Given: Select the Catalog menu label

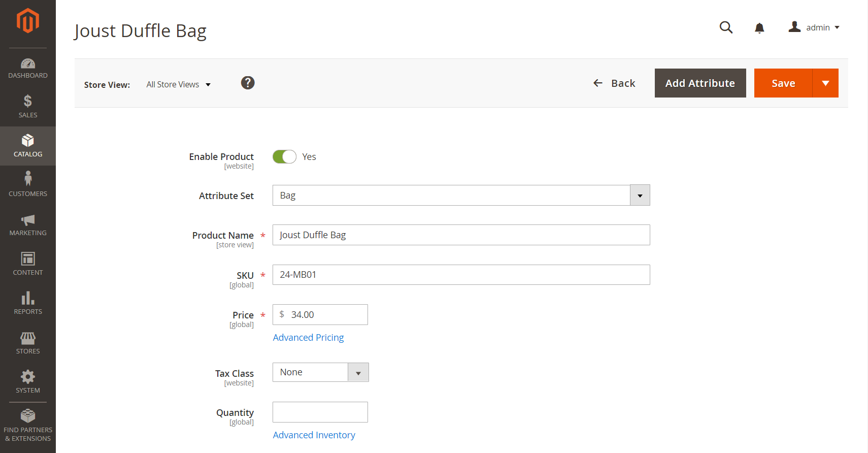Looking at the screenshot, I should click(28, 154).
